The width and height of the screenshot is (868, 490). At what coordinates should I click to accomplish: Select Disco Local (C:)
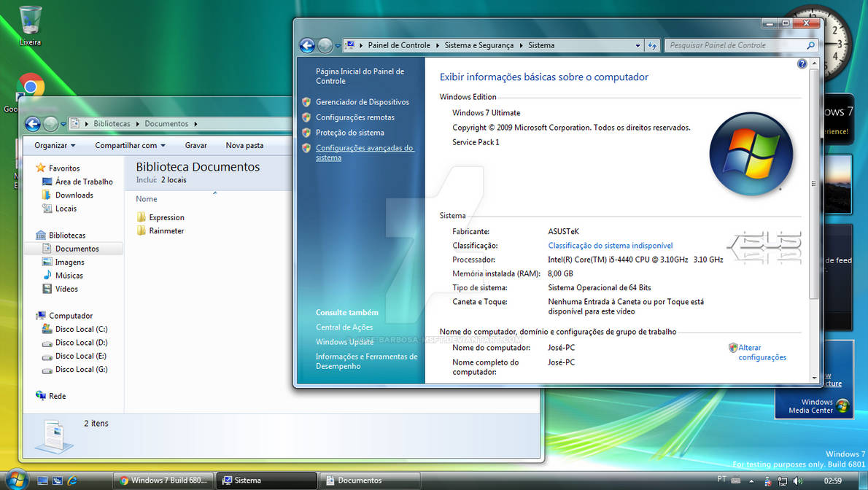click(x=82, y=330)
